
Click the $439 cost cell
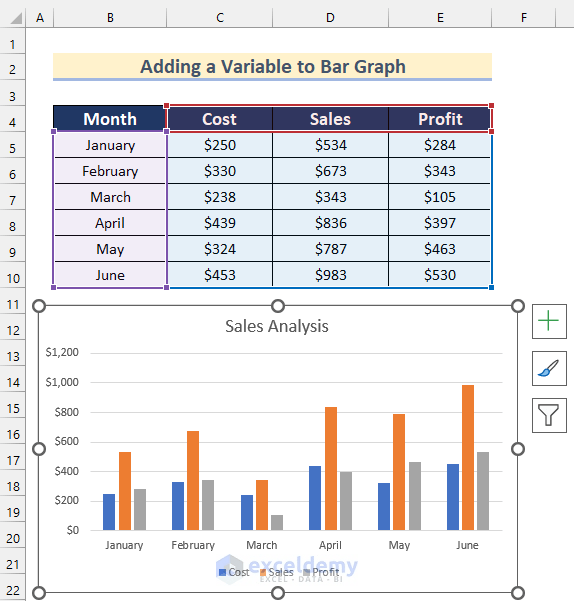(x=220, y=223)
